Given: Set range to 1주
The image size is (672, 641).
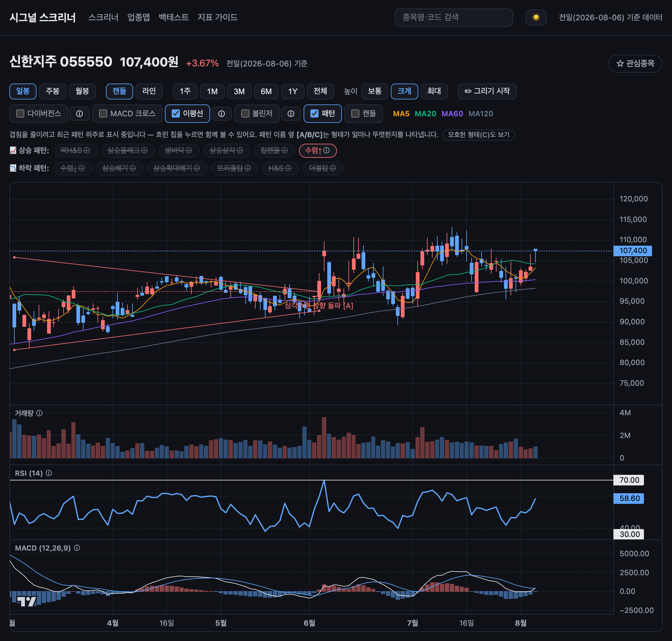Looking at the screenshot, I should click(x=185, y=91).
